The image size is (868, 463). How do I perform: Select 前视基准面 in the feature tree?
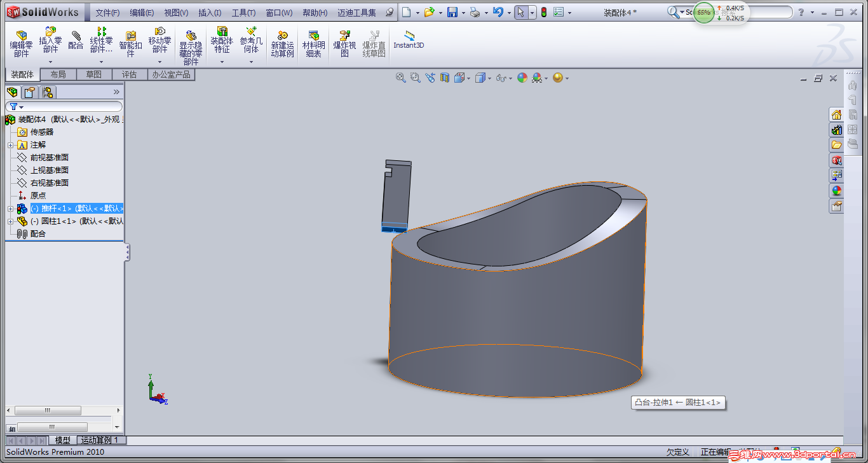tap(50, 158)
